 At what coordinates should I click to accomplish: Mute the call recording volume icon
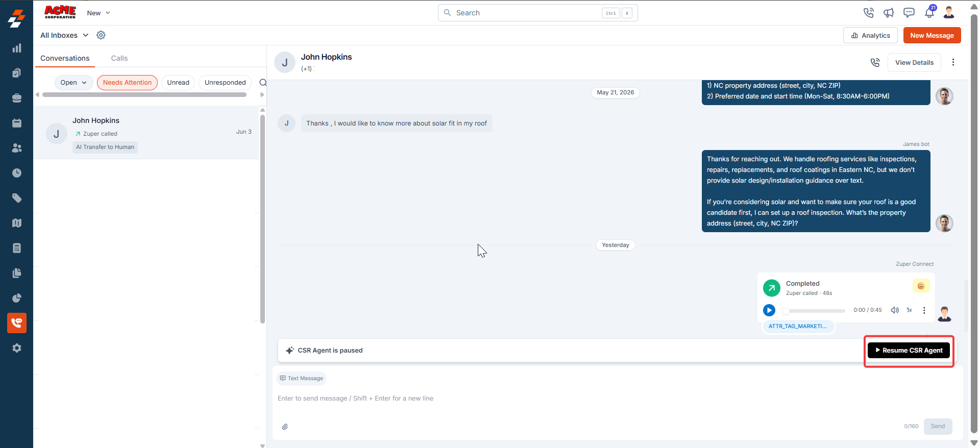tap(895, 310)
